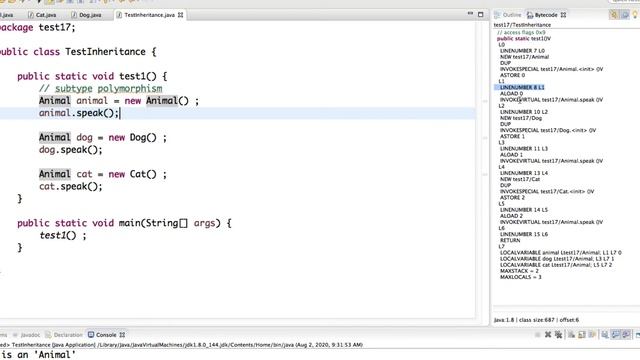Click 'test1() ;' call inside main
This screenshot has height=360, width=640.
(x=63, y=236)
